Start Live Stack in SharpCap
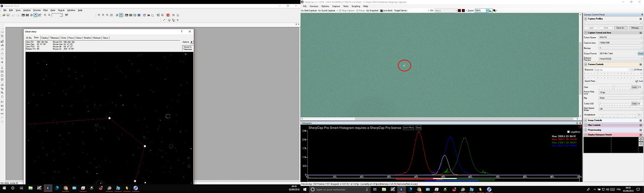The image size is (644, 193). (x=386, y=11)
